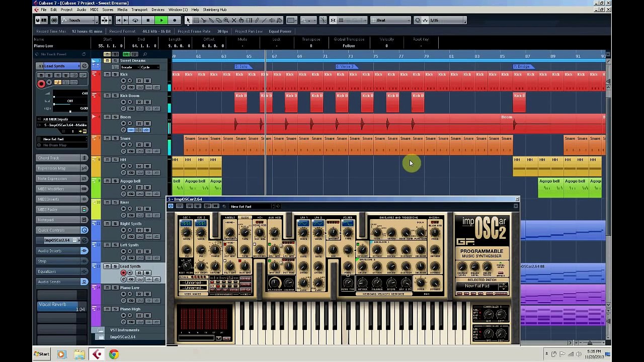
Task: Open the MIDI menu
Action: pos(94,10)
